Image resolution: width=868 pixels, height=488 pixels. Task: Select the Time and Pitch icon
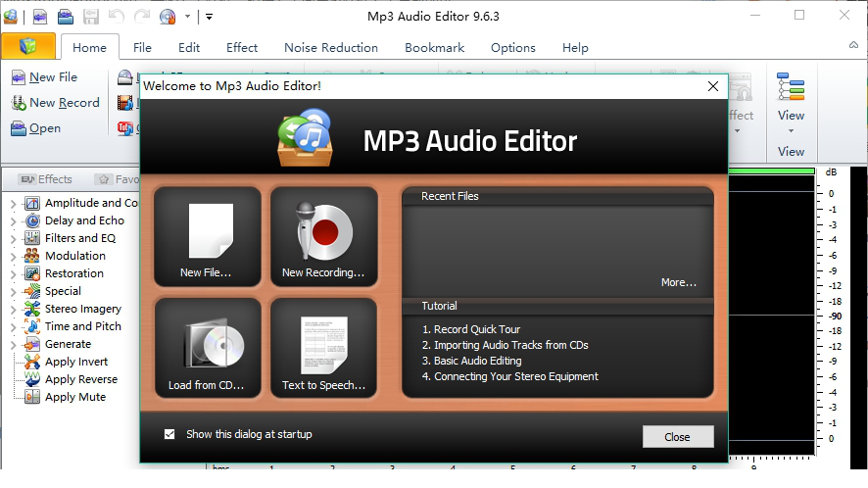32,326
